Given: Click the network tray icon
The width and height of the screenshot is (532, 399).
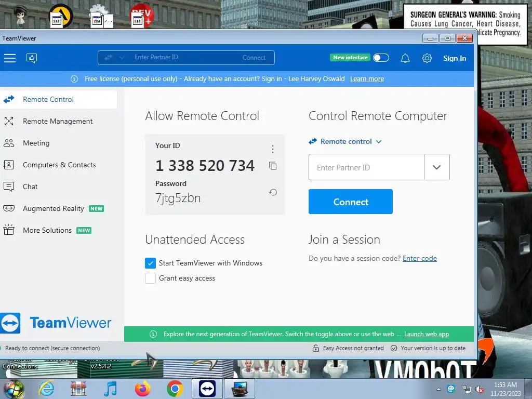Looking at the screenshot, I should [467, 390].
